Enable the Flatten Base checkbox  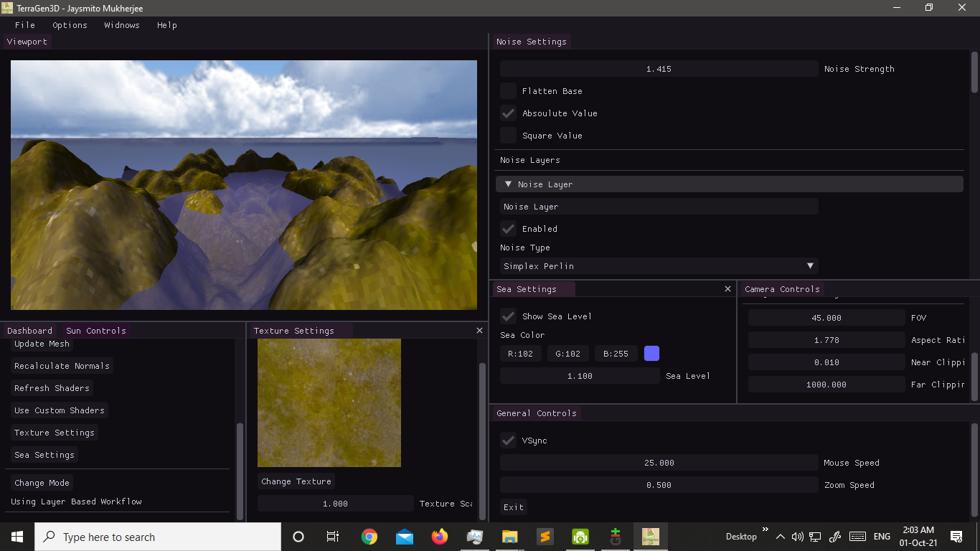point(508,91)
